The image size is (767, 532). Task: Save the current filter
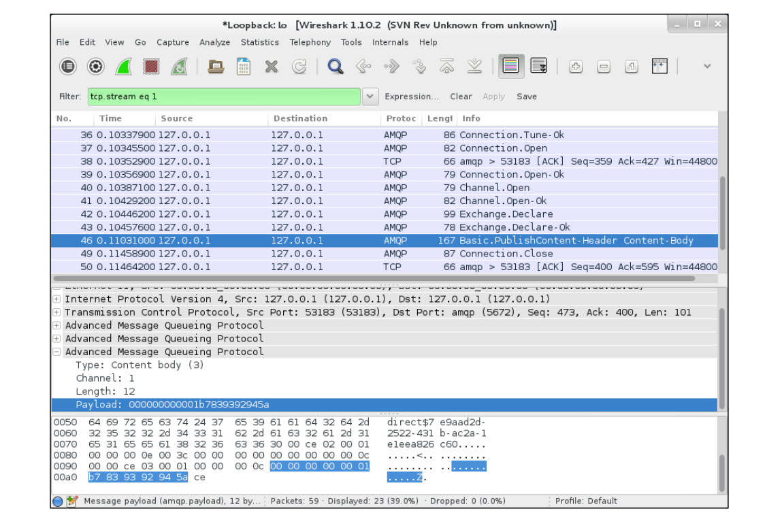tap(526, 97)
